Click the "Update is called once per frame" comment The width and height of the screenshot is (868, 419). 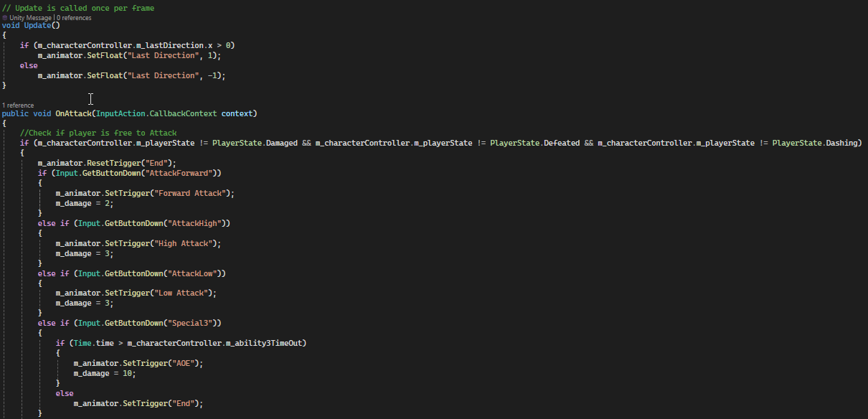78,8
